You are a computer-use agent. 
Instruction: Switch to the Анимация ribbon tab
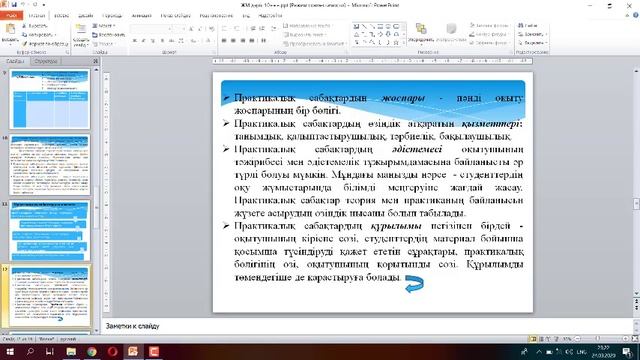tap(141, 16)
